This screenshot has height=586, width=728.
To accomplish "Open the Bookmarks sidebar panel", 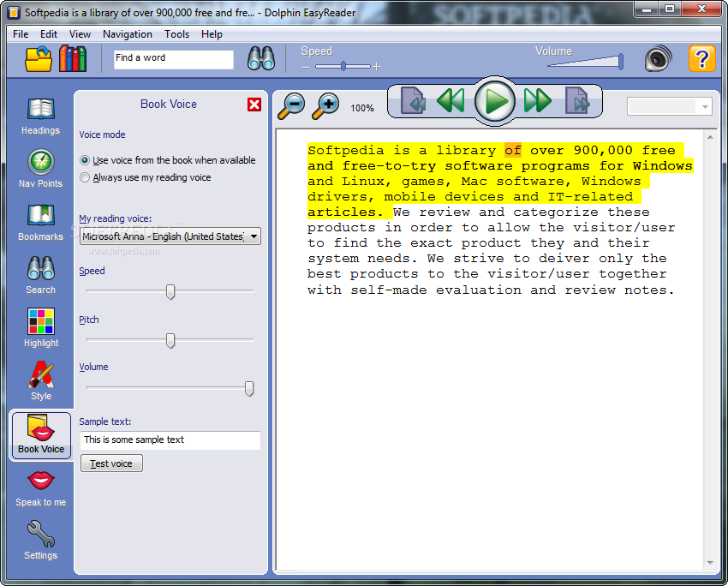I will click(41, 223).
